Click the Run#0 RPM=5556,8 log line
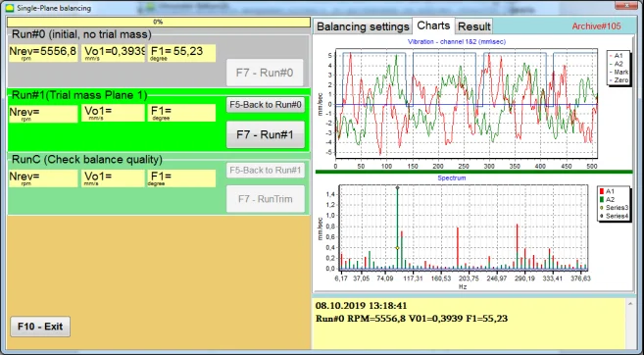 pyautogui.click(x=412, y=319)
